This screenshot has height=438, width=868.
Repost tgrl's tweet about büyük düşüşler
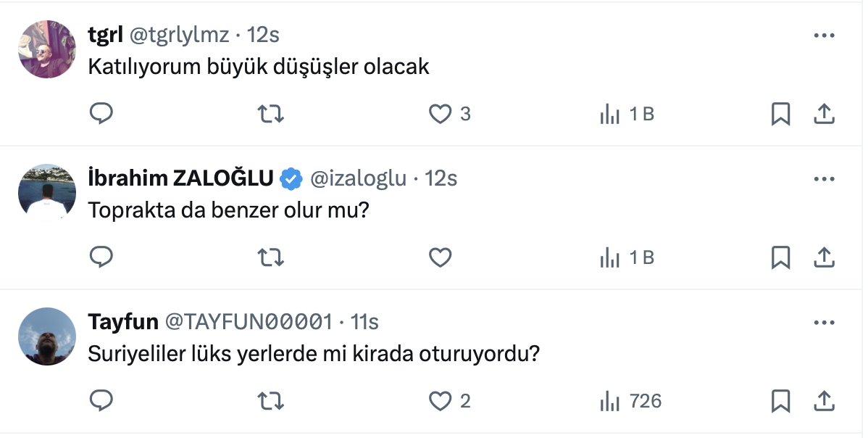coord(271,114)
